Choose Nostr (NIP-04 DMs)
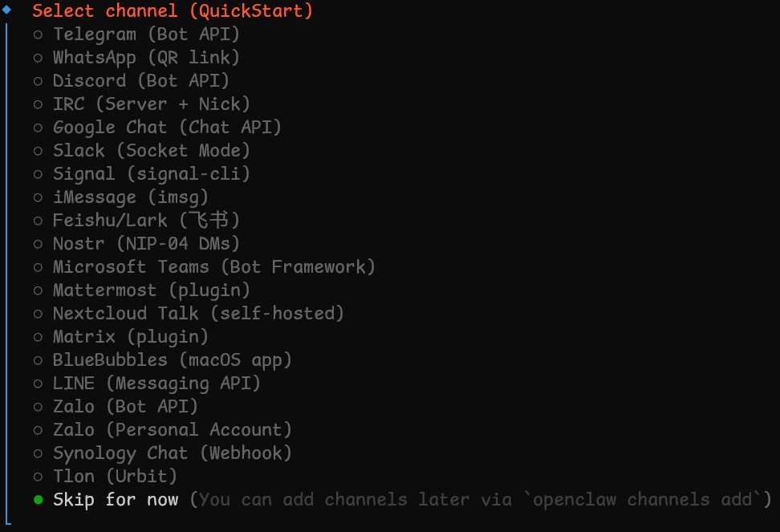Screen dimensions: 780x532 tap(145, 244)
